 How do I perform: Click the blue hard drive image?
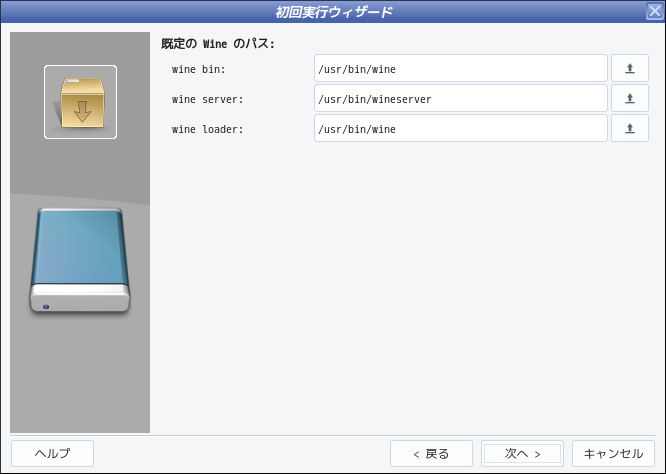80,261
